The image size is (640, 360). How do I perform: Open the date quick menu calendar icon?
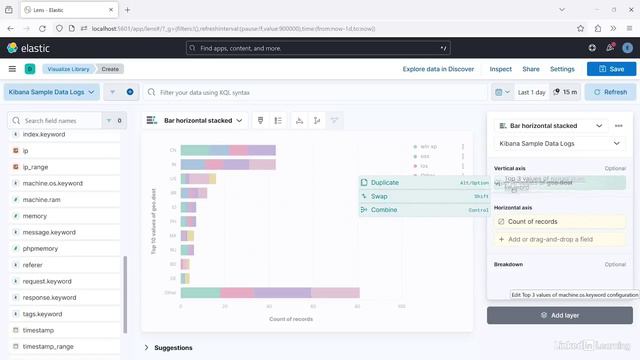pyautogui.click(x=502, y=92)
